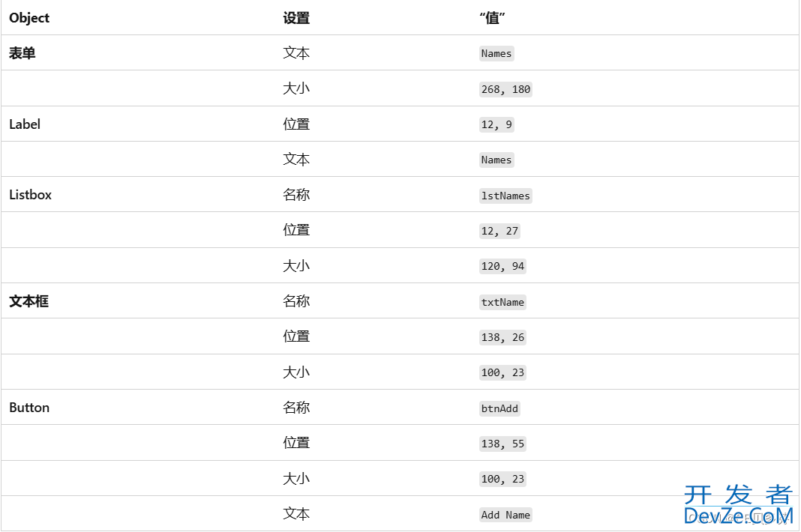Select the "表单" object cell
Viewport: 801px width, 532px height.
tap(22, 53)
